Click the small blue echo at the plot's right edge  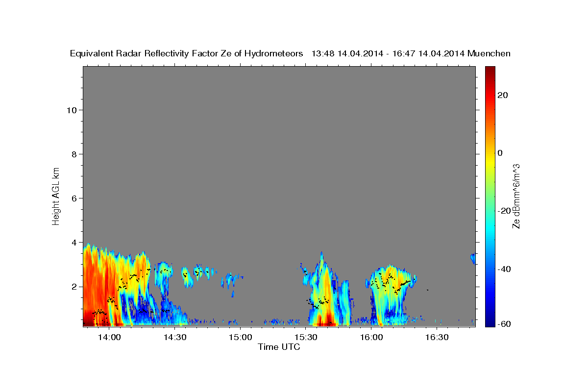tap(473, 258)
